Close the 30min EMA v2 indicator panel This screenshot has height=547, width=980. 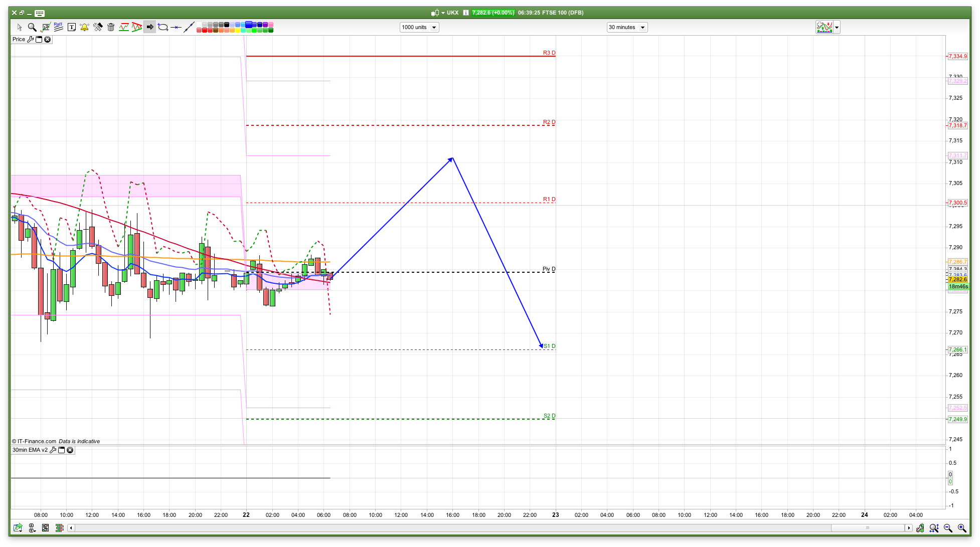[x=70, y=450]
